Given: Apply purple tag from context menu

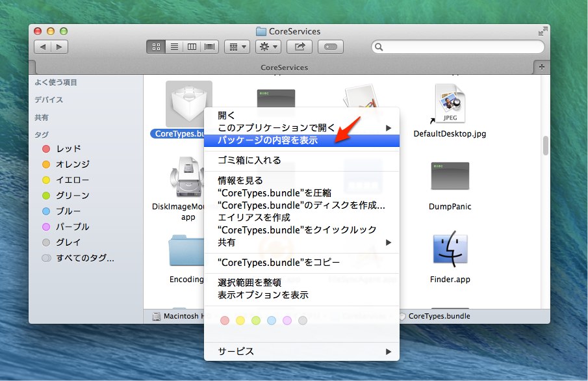Looking at the screenshot, I should [x=287, y=320].
